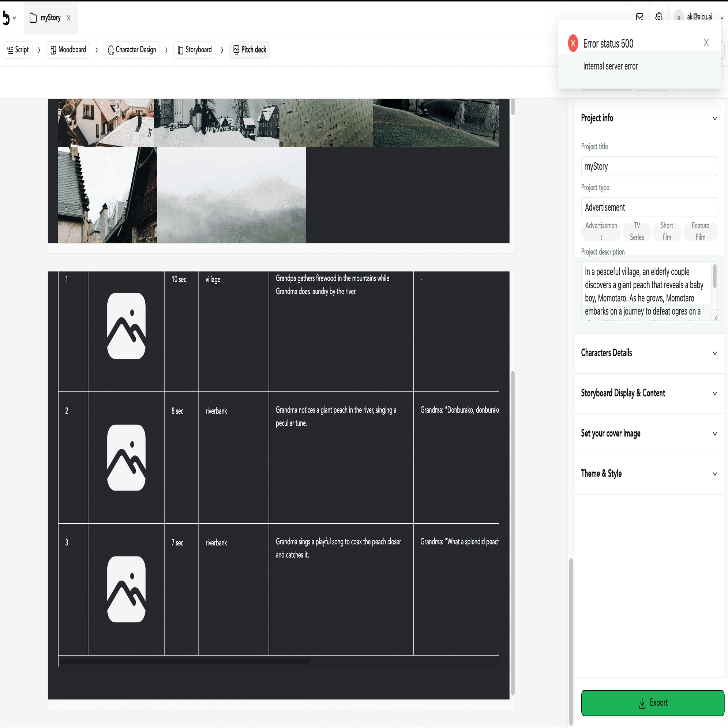
Task: Click image placeholder icon in row 2
Action: (x=126, y=457)
